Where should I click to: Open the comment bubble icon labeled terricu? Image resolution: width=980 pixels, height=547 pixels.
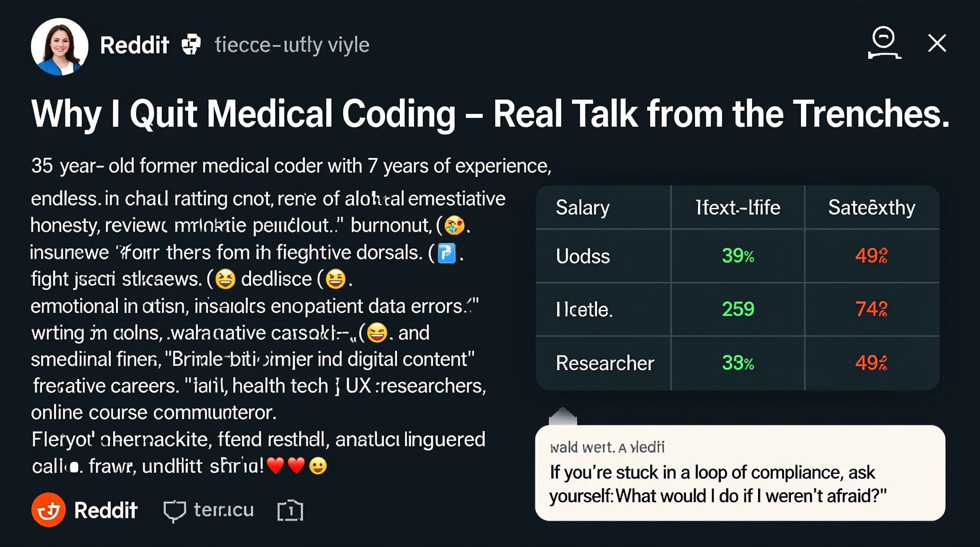tap(174, 510)
